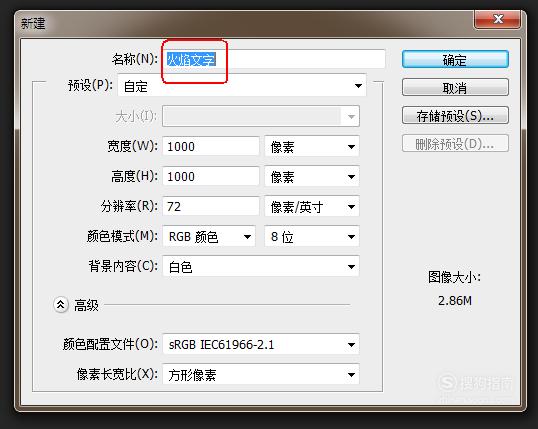Click the 宽度 width input field
538x429 pixels.
pos(211,147)
